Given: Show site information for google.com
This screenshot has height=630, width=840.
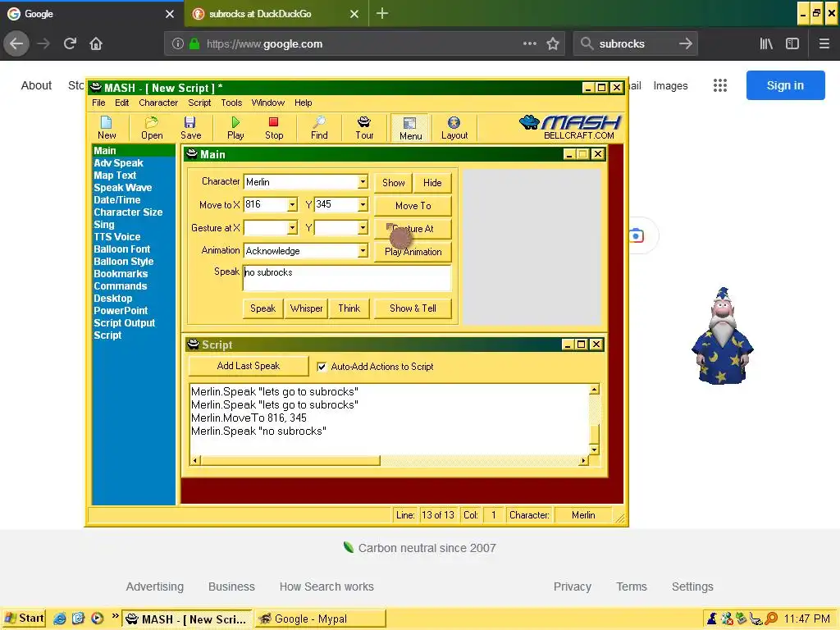Looking at the screenshot, I should point(178,44).
